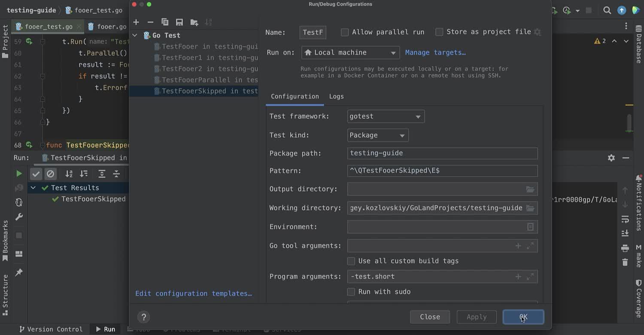Expand the Program arguments field

(x=530, y=277)
